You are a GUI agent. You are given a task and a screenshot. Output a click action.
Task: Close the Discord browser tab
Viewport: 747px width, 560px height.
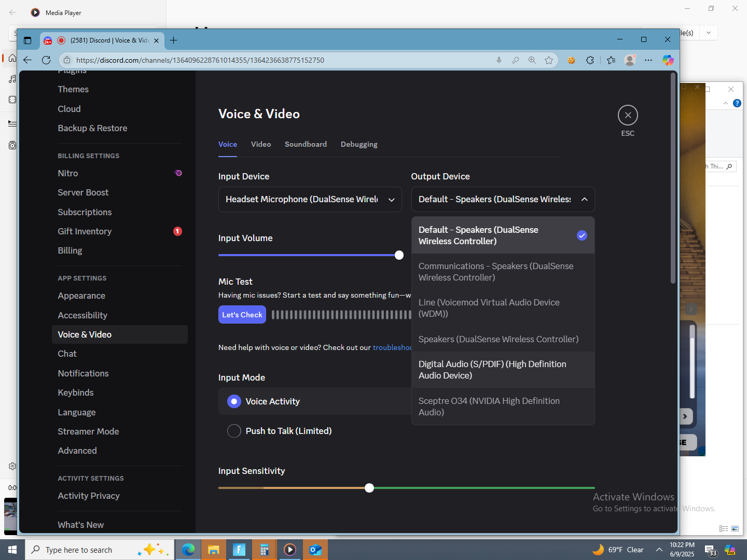(x=156, y=40)
